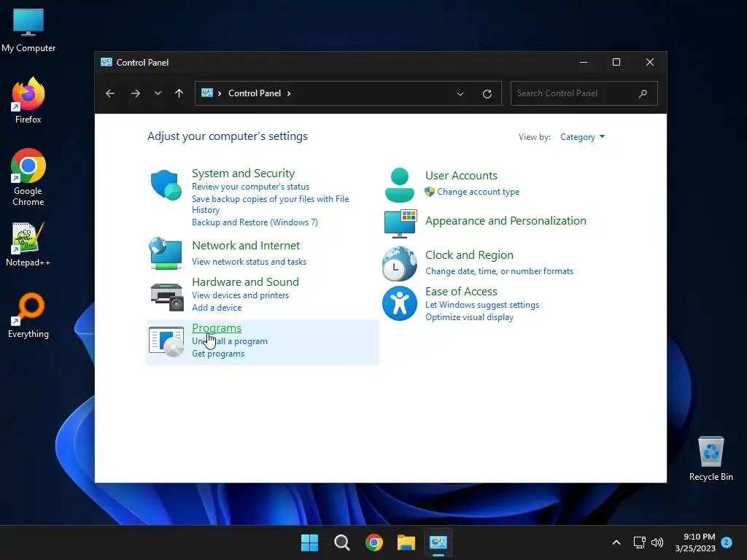Open the Ease of Access icon
The width and height of the screenshot is (747, 560).
tap(400, 303)
